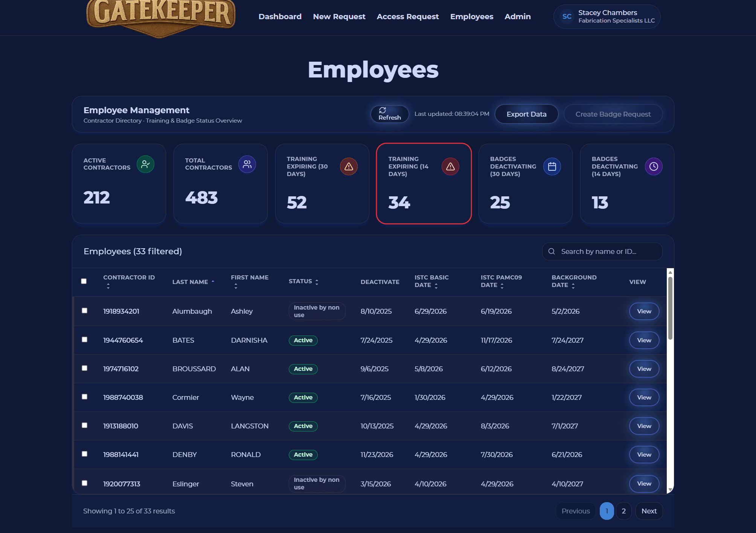The width and height of the screenshot is (756, 533).
Task: Sort by Contractor ID column
Action: [x=129, y=281]
